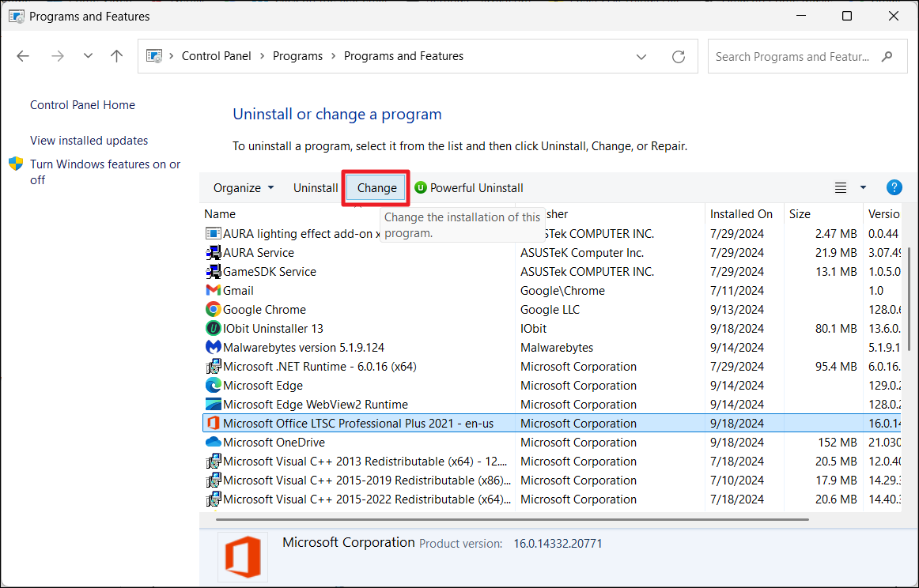Click the IObit Uninstaller 13 icon
This screenshot has height=588, width=919.
[x=213, y=329]
